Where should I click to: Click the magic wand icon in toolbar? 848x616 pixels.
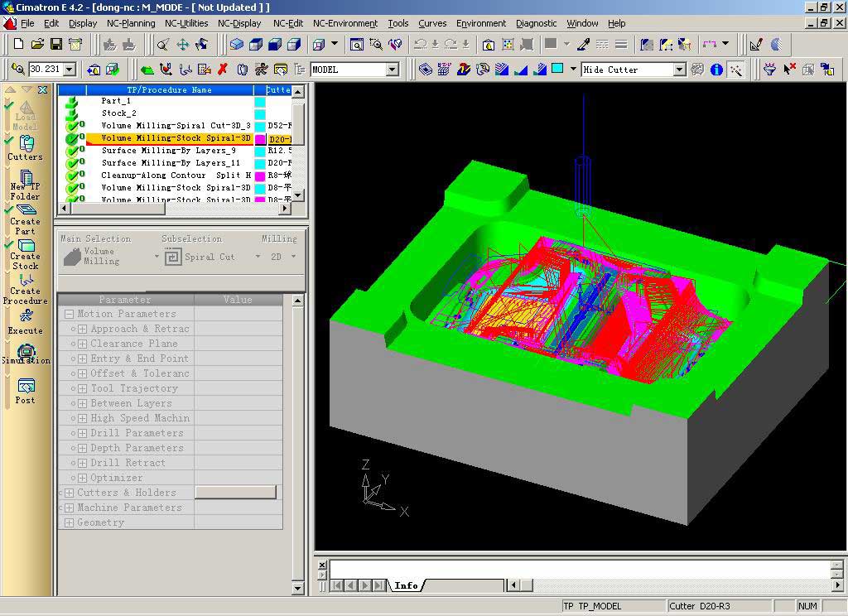[x=736, y=70]
